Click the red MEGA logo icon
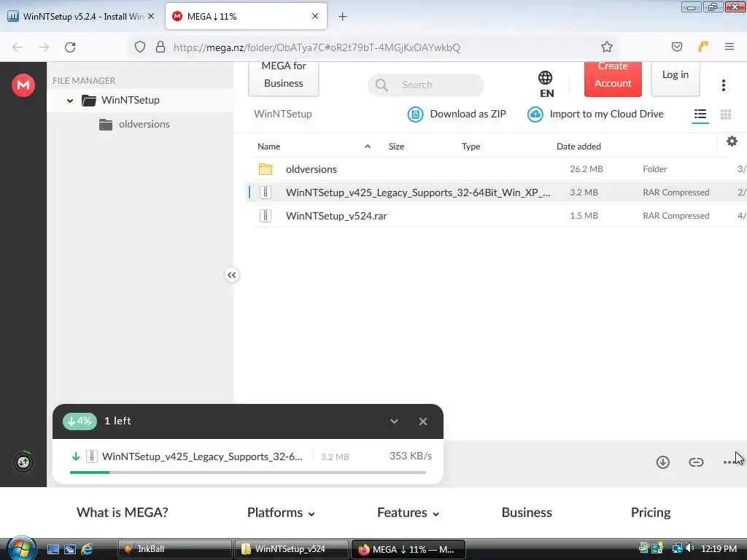 tap(23, 85)
